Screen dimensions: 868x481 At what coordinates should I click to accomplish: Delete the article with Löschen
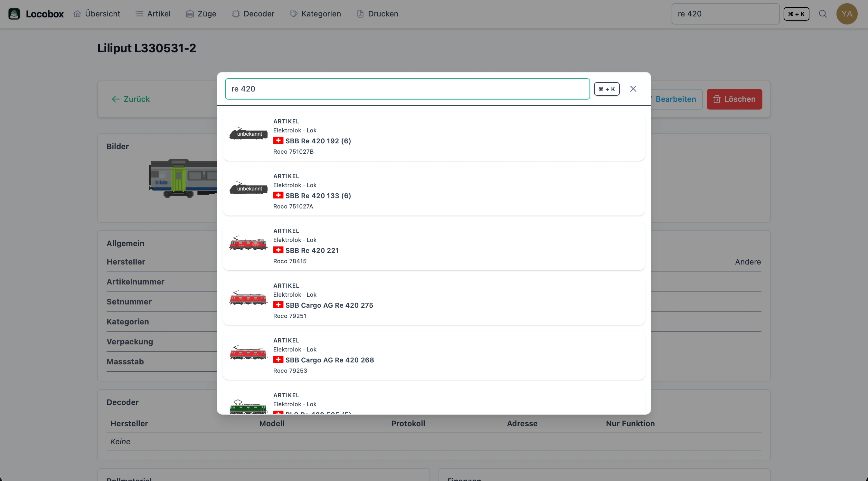tap(734, 99)
